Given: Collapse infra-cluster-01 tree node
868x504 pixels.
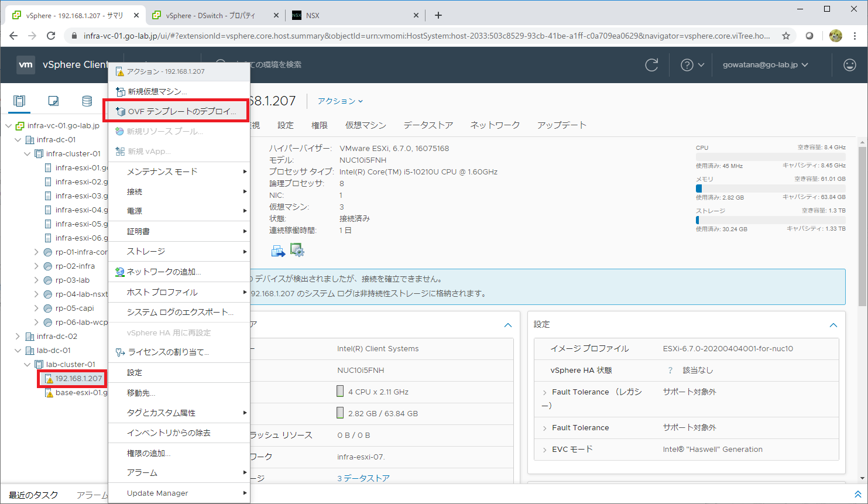Looking at the screenshot, I should pyautogui.click(x=28, y=154).
